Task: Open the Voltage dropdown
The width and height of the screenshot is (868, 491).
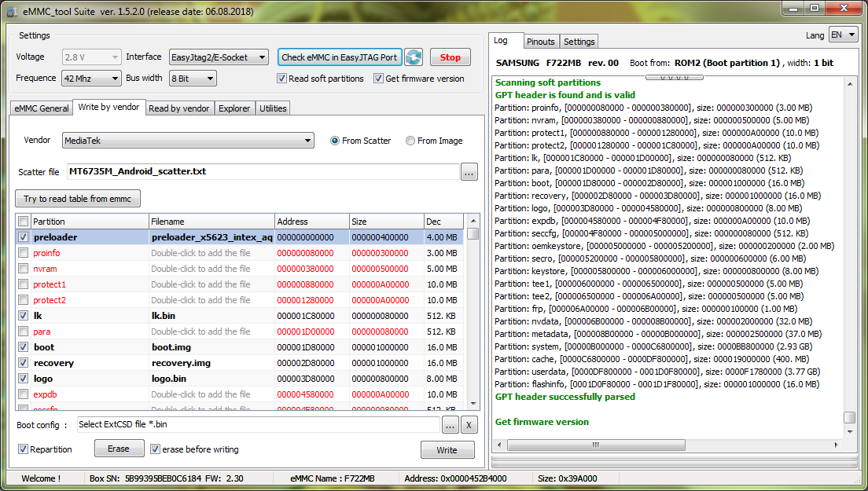Action: [91, 57]
